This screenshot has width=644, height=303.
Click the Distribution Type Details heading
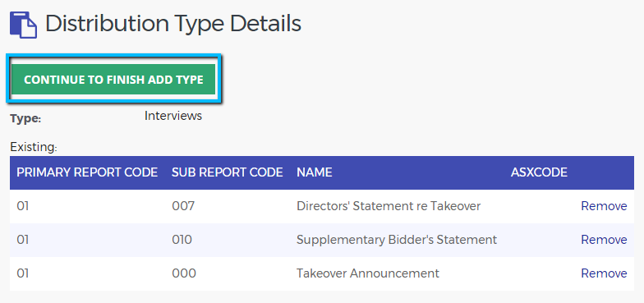tap(172, 24)
